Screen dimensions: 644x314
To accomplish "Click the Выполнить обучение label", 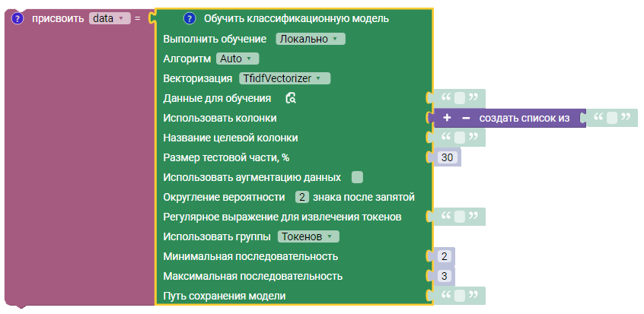I will (215, 40).
